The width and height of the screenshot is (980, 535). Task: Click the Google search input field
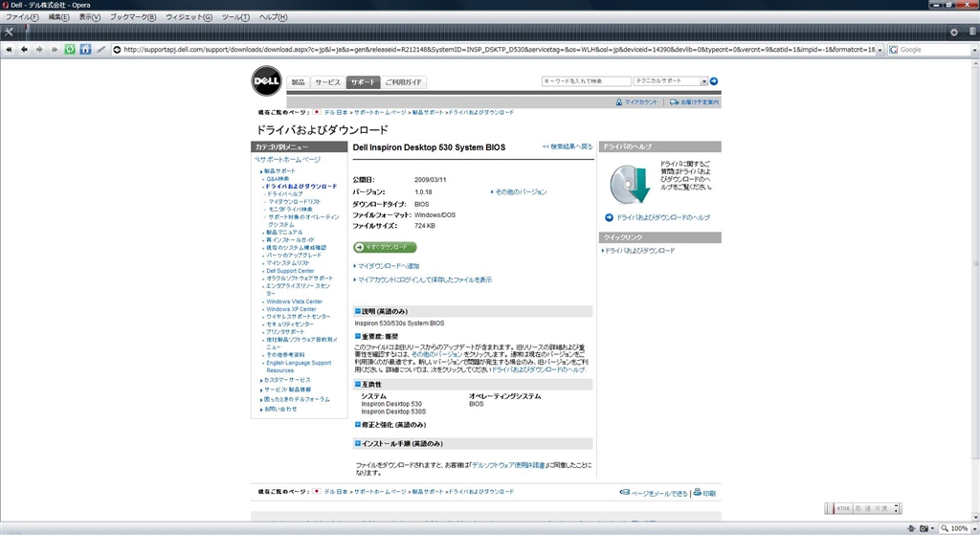tap(934, 50)
